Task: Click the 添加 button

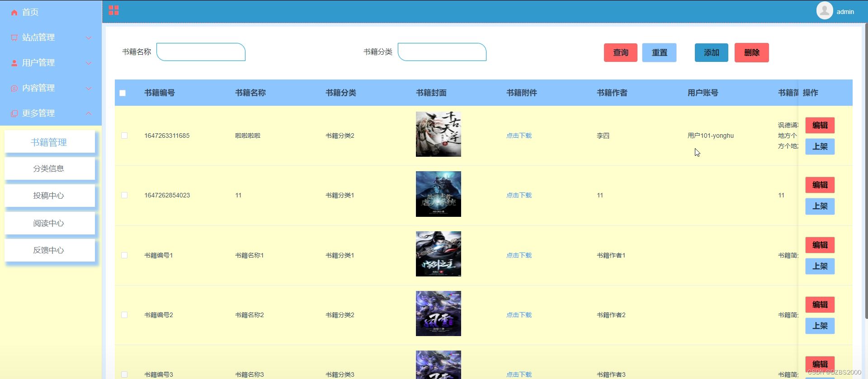Action: coord(712,52)
